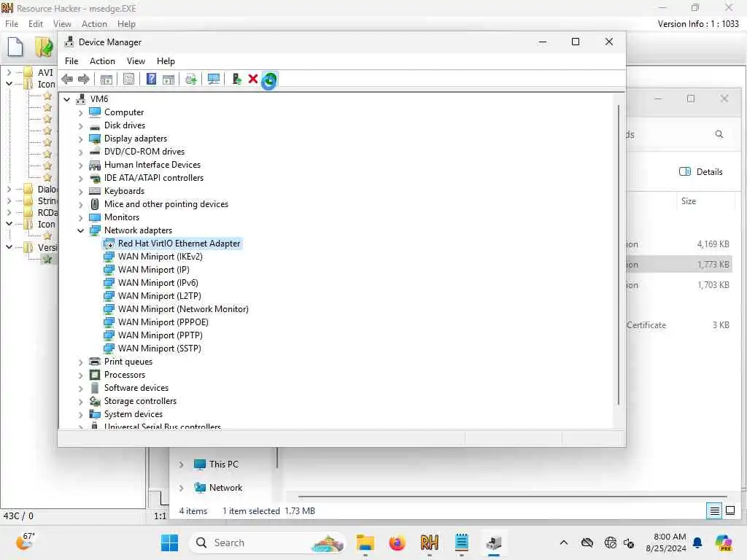
Task: Select WAN Miniport (SSTP) device
Action: click(160, 349)
